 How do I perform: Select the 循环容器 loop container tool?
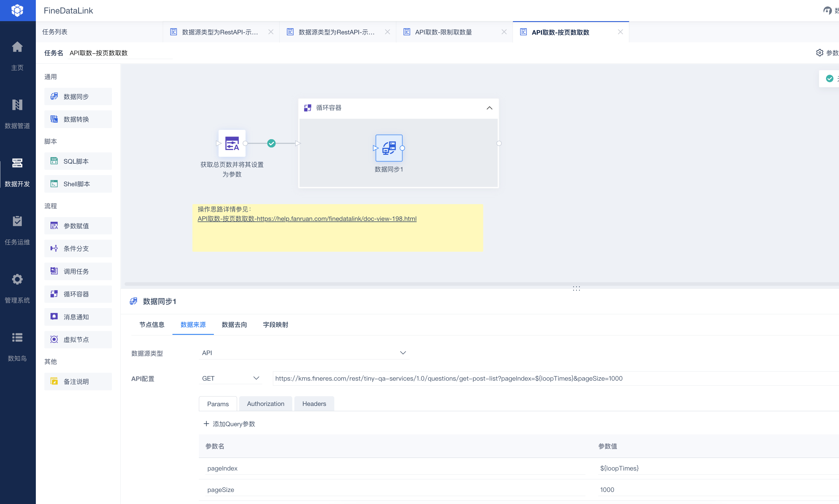click(x=78, y=294)
